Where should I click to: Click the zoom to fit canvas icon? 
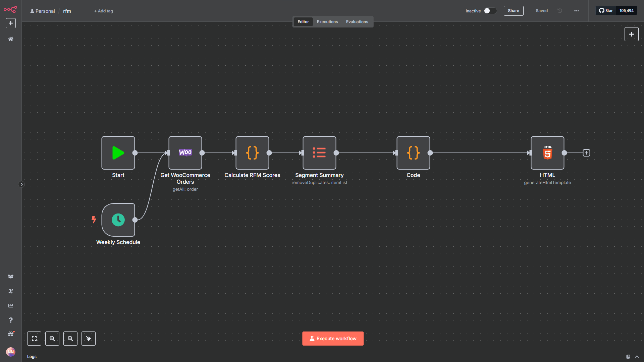point(34,339)
